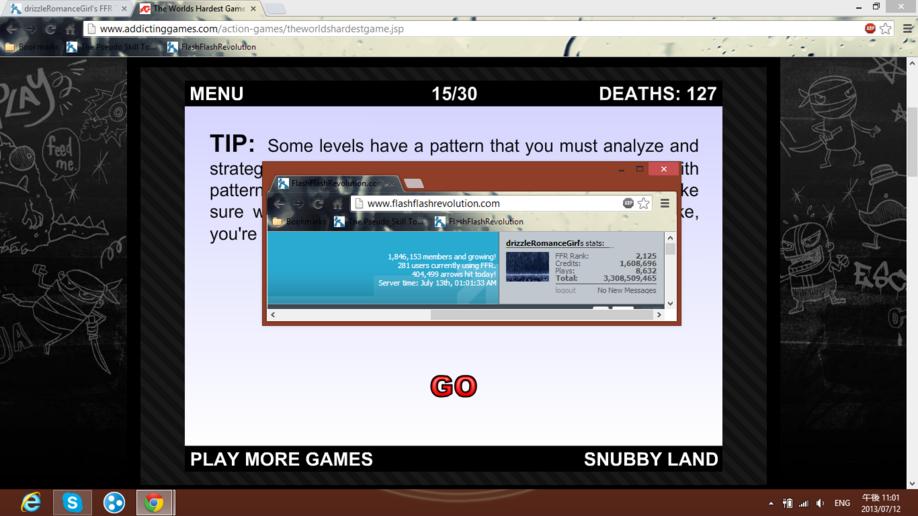Click the outer Chrome back arrow
This screenshot has width=918, height=516.
tap(12, 29)
